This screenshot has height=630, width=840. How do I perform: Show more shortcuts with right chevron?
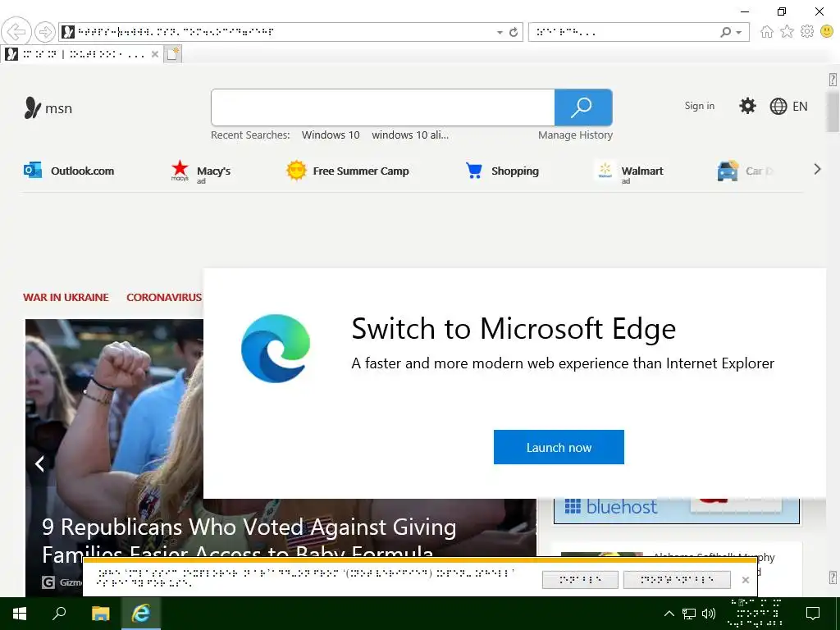[x=817, y=169]
